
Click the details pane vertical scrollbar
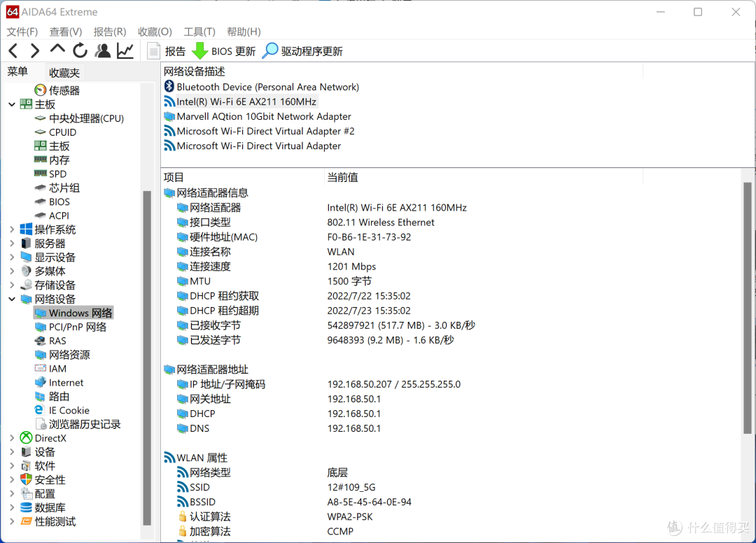pos(748,309)
